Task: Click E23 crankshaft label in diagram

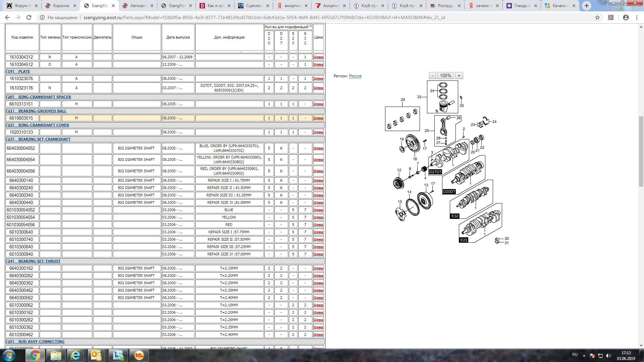Action: [x=464, y=240]
